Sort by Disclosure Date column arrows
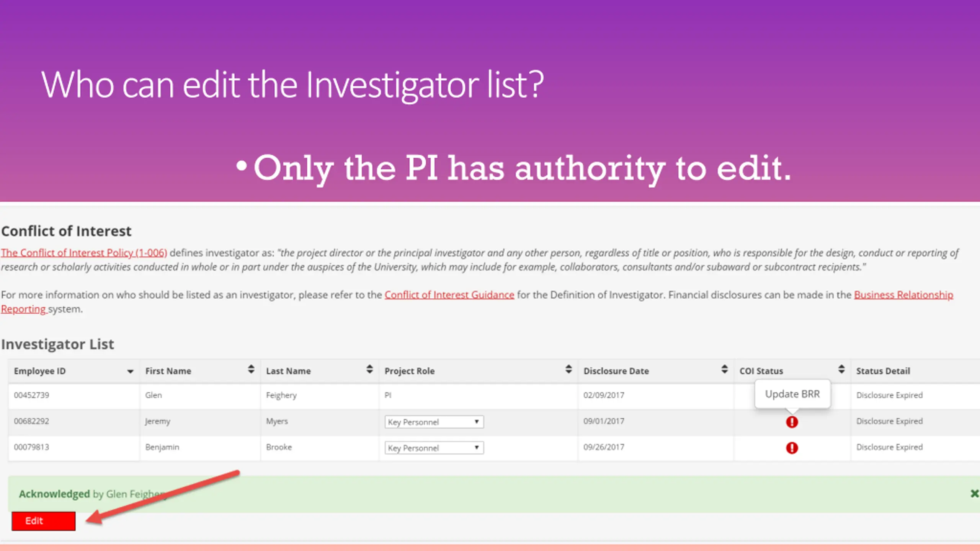 [724, 369]
